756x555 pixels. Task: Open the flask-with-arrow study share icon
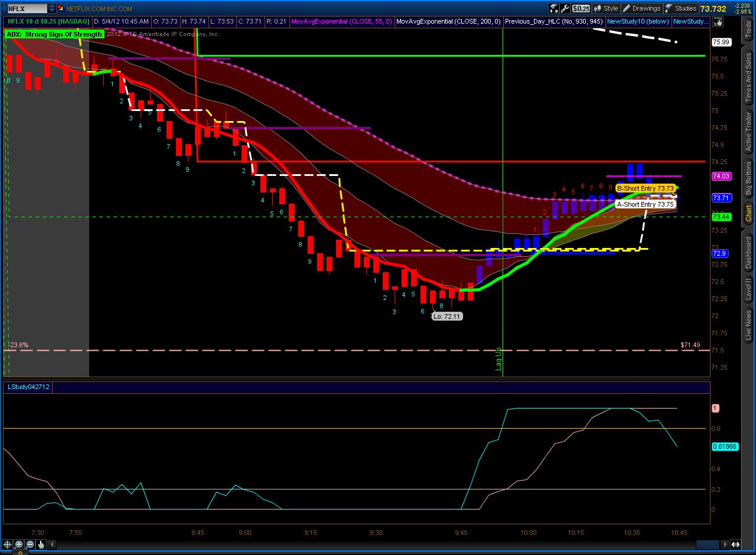[x=553, y=8]
